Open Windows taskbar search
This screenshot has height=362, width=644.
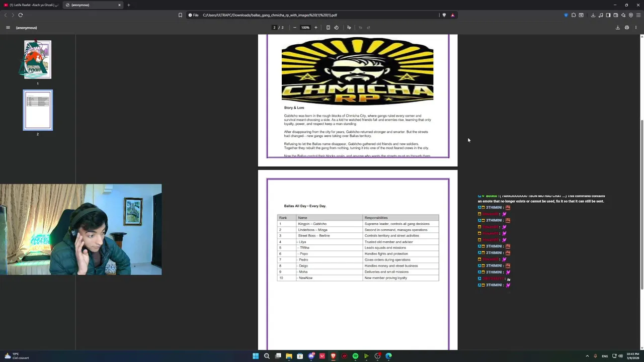tap(267, 356)
